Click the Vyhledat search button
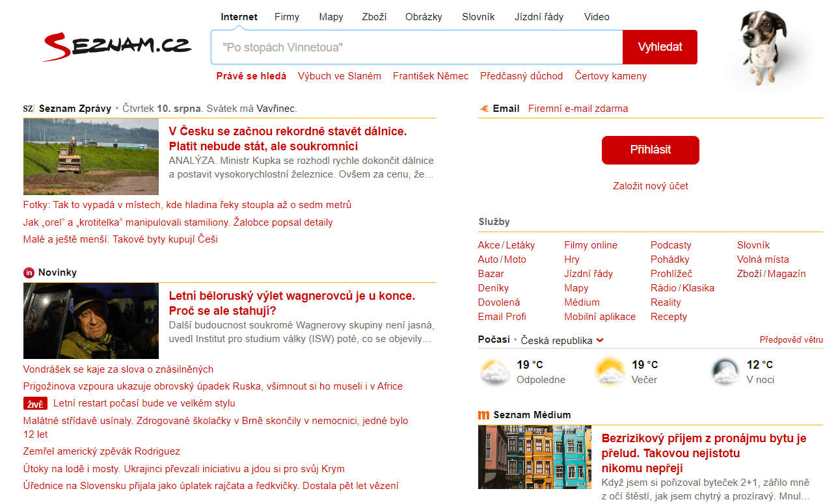838x504 pixels. tap(660, 47)
